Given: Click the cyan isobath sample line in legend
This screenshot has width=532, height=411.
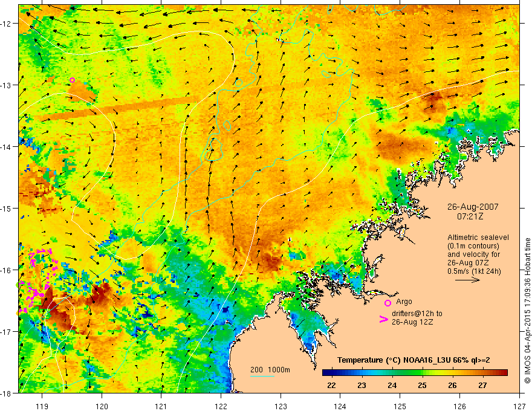Looking at the screenshot, I should coord(262,376).
